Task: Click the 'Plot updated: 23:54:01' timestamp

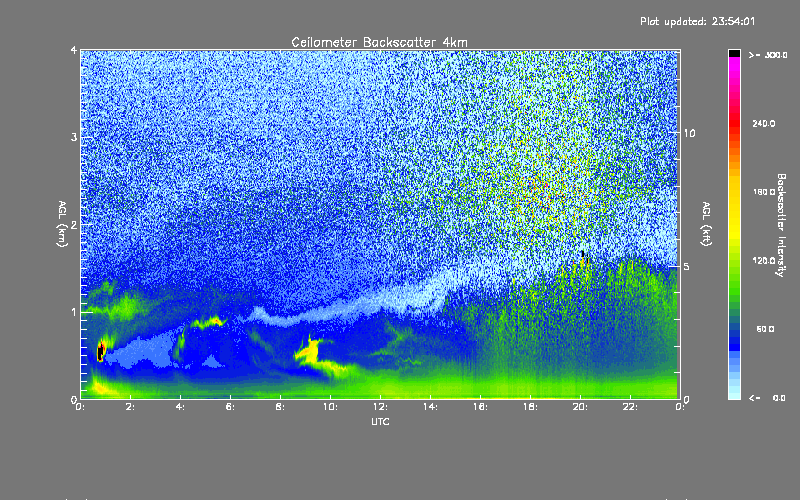Action: tap(697, 21)
